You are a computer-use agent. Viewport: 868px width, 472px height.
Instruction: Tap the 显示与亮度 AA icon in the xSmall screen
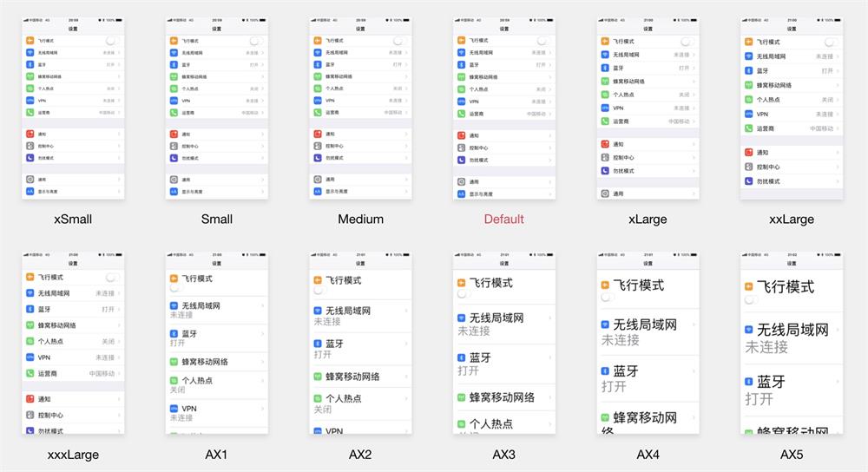click(30, 192)
